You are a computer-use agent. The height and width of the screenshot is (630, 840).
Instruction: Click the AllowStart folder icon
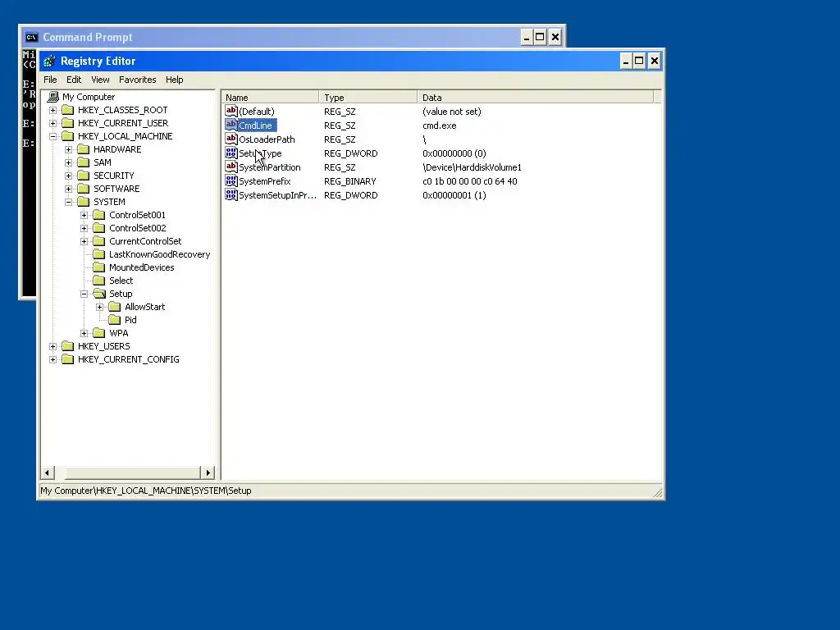click(x=114, y=307)
